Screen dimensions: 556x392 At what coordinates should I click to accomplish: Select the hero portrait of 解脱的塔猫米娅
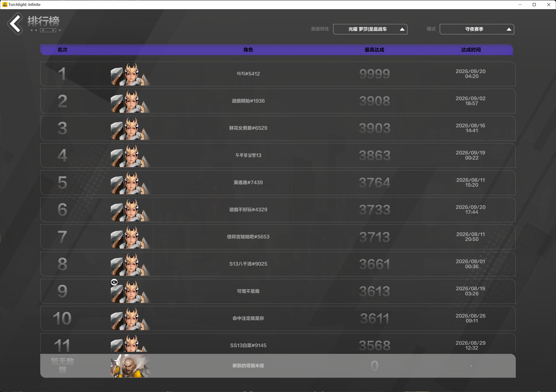pos(130,366)
